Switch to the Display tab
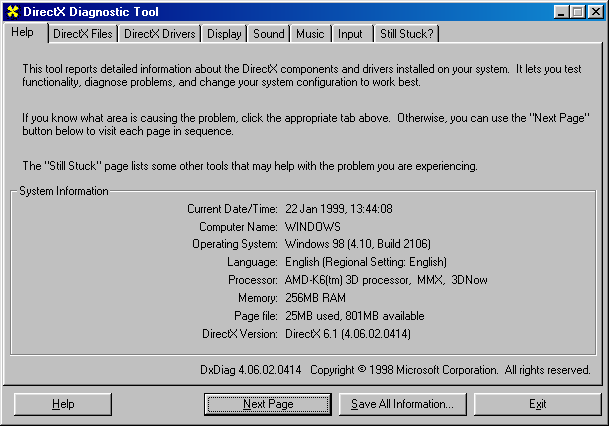609x426 pixels. pos(224,34)
